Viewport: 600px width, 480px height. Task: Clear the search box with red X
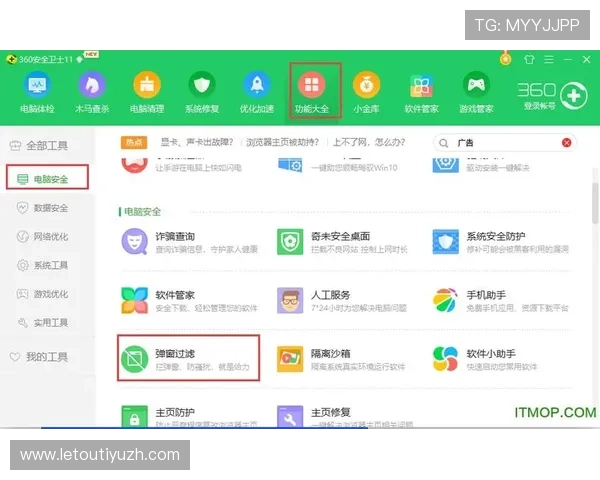coord(567,143)
